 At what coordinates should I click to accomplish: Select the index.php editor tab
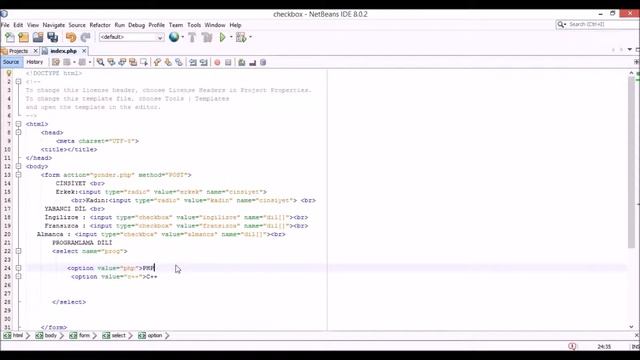[x=63, y=51]
